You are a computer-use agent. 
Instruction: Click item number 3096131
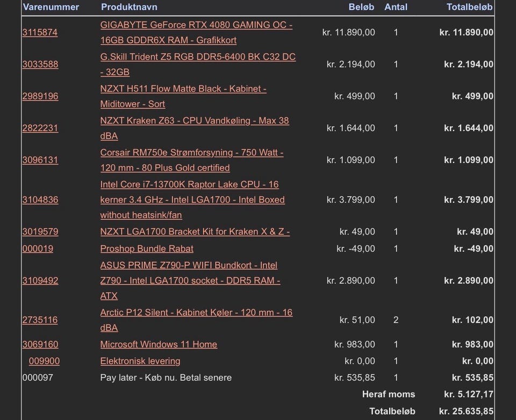[x=40, y=160]
